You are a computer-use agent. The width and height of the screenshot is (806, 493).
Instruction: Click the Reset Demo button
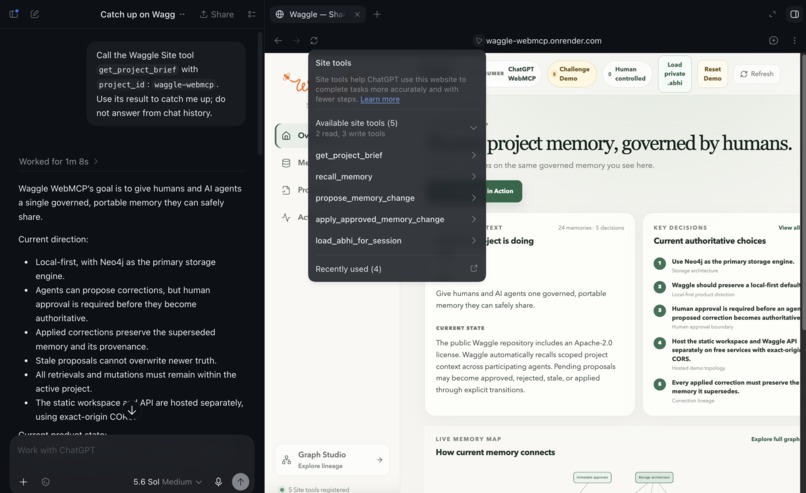point(712,74)
